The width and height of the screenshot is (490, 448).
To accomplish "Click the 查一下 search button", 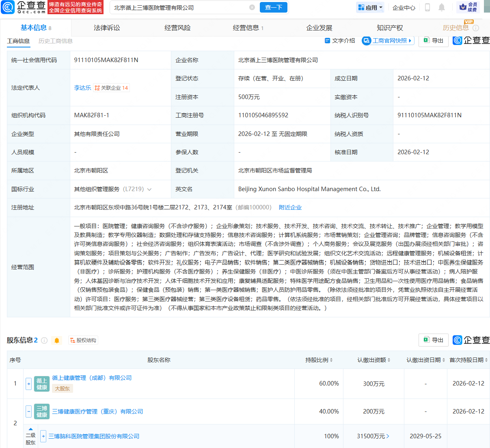I will pos(273,7).
